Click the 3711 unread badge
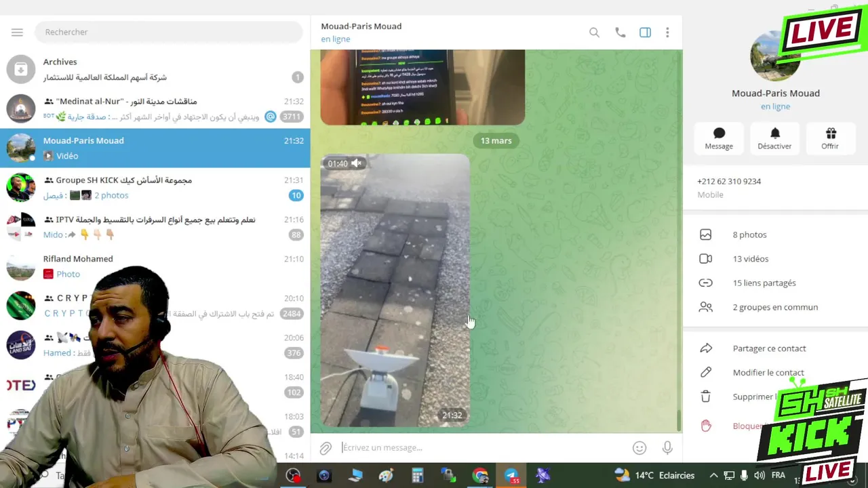This screenshot has width=868, height=488. coord(292,117)
